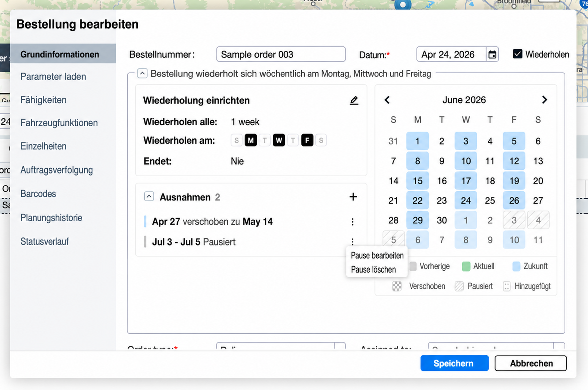Select June 1 in the calendar
This screenshot has width=588, height=390.
pyautogui.click(x=417, y=141)
